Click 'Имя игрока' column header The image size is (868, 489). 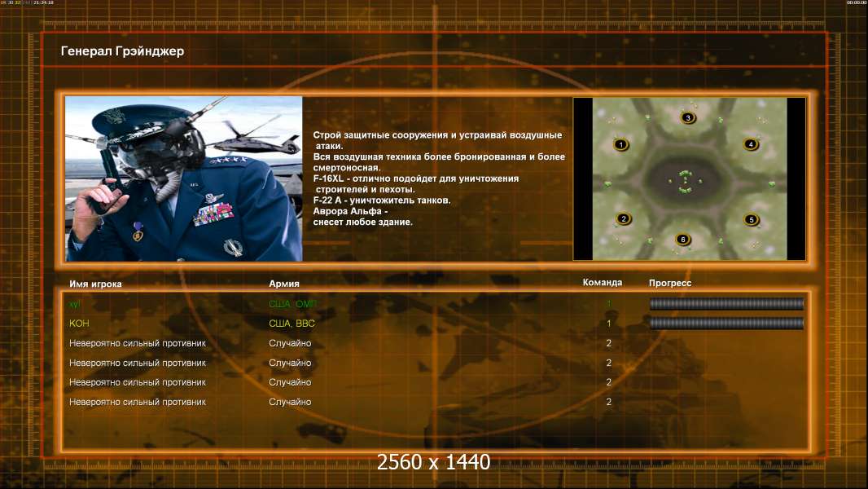tap(95, 284)
